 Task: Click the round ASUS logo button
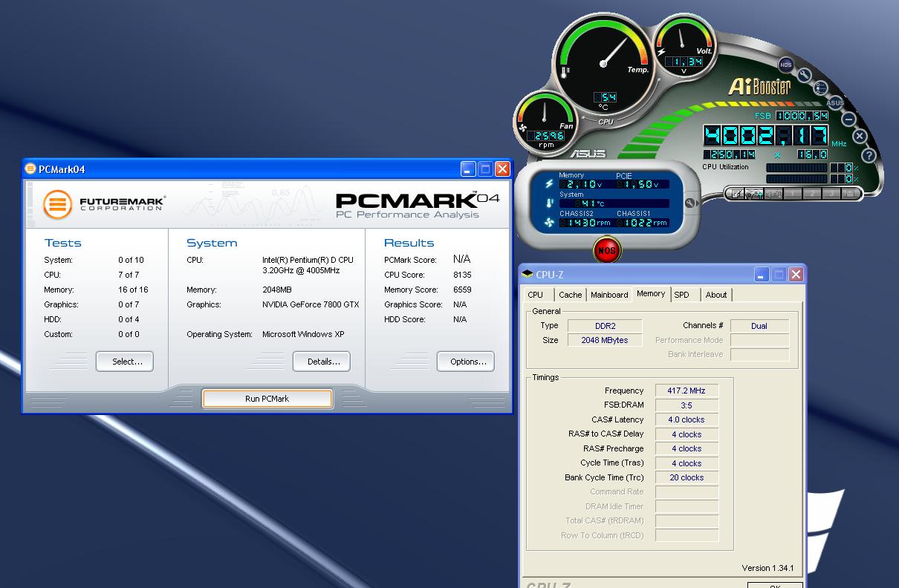(835, 102)
